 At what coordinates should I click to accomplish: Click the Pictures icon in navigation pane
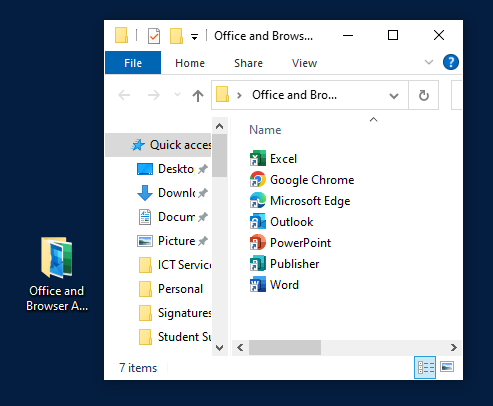pyautogui.click(x=145, y=241)
